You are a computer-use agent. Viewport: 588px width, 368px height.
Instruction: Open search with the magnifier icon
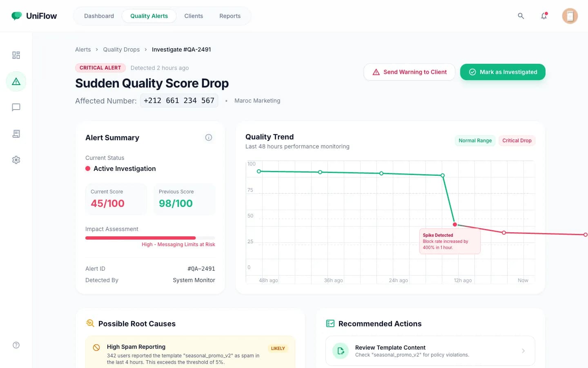521,16
